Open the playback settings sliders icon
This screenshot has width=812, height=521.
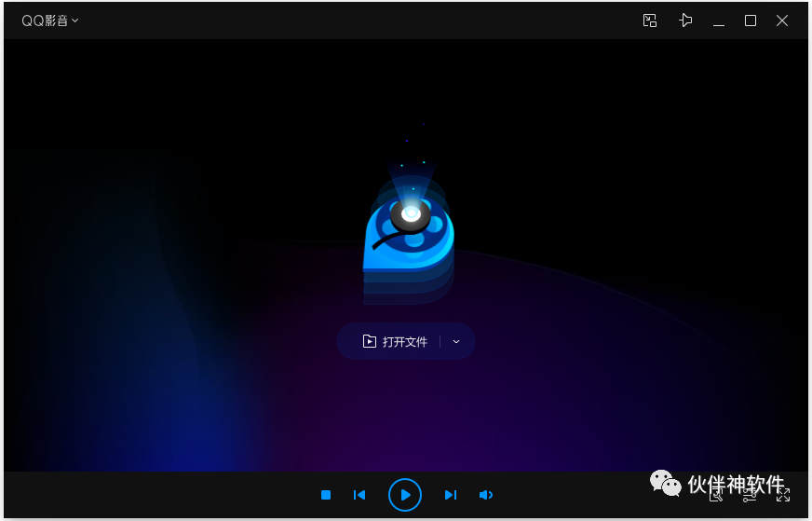coord(750,496)
